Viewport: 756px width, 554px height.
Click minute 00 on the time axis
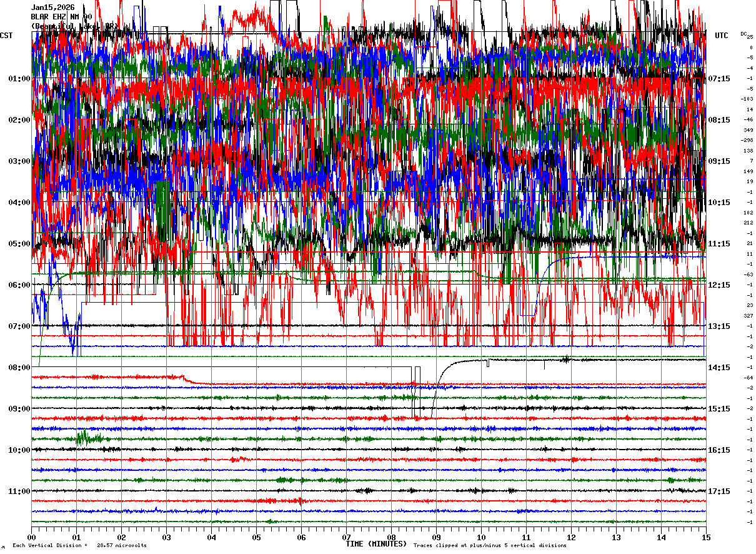tap(31, 537)
